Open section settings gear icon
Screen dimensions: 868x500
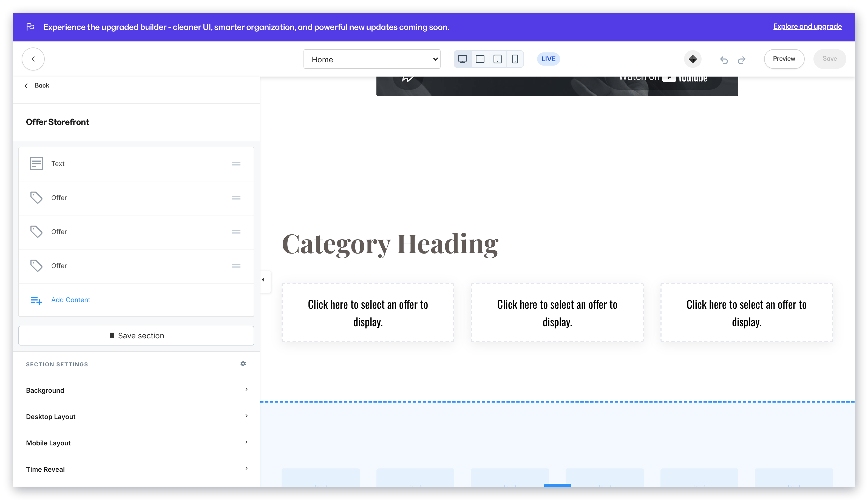243,364
